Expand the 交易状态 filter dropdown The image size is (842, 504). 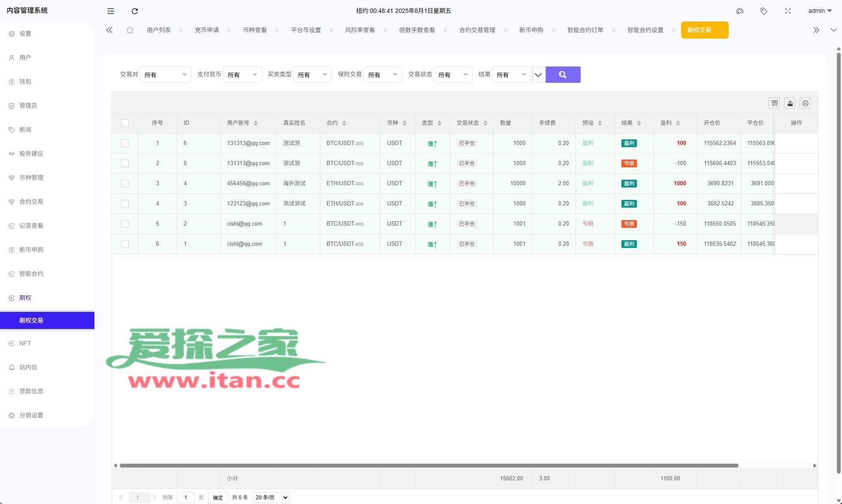453,75
